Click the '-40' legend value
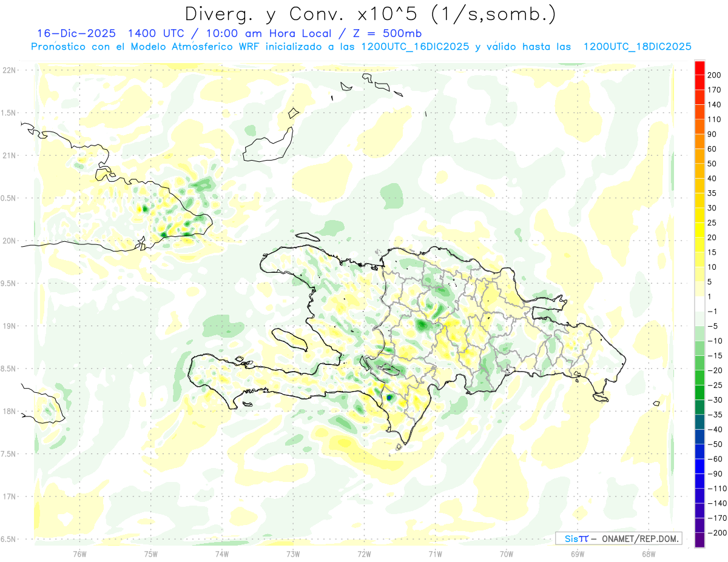 click(715, 430)
